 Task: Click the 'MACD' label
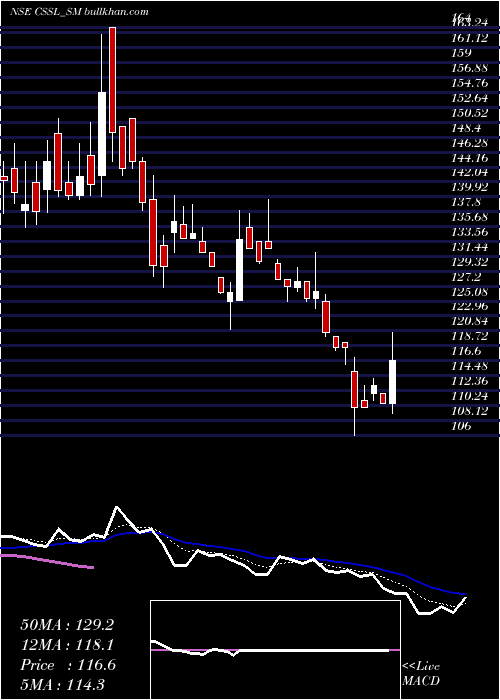(x=421, y=681)
